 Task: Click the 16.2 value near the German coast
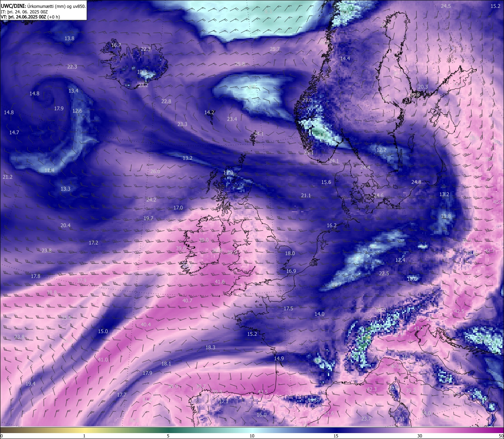[332, 225]
